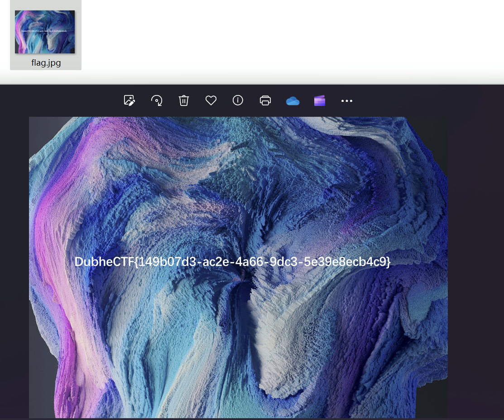
Task: Select the flag.jpg thumbnail preview
Action: click(x=45, y=32)
